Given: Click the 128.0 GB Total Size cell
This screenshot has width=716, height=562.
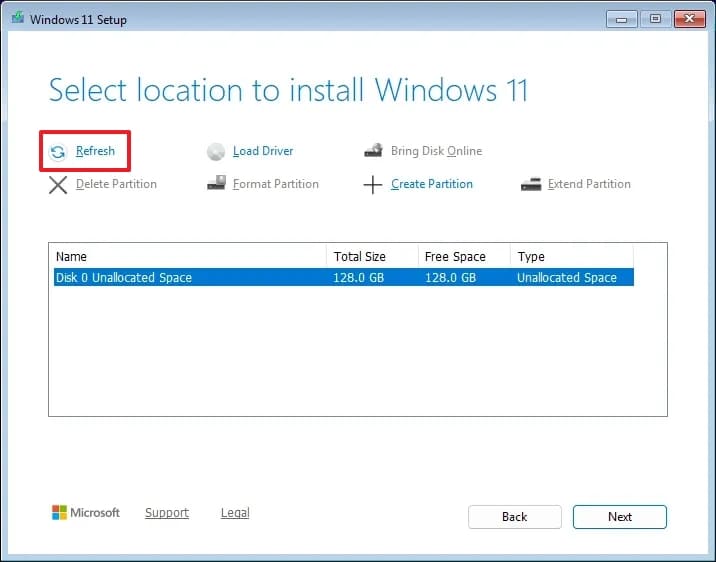Looking at the screenshot, I should (358, 278).
